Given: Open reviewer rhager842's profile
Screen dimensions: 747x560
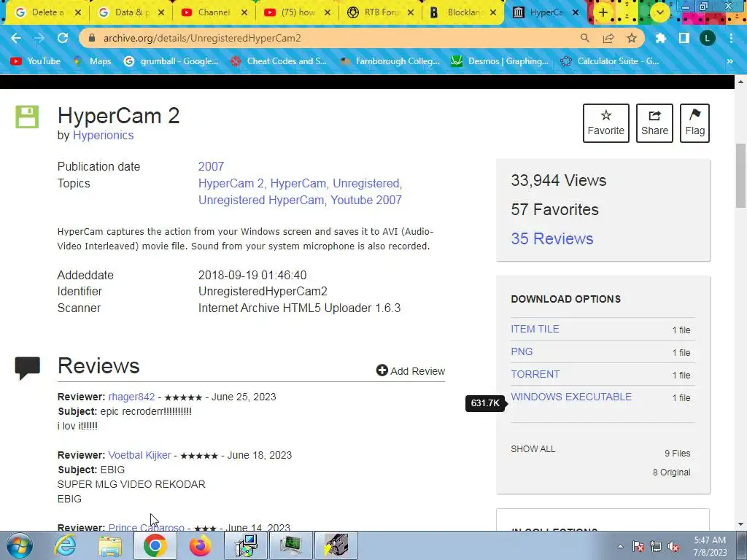Looking at the screenshot, I should (x=131, y=397).
